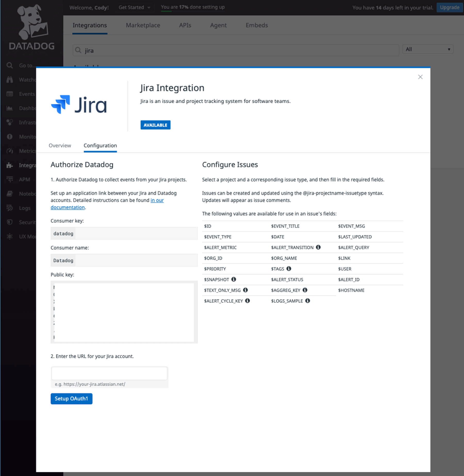Open the Marketplace tab
The height and width of the screenshot is (476, 464).
[x=143, y=25]
